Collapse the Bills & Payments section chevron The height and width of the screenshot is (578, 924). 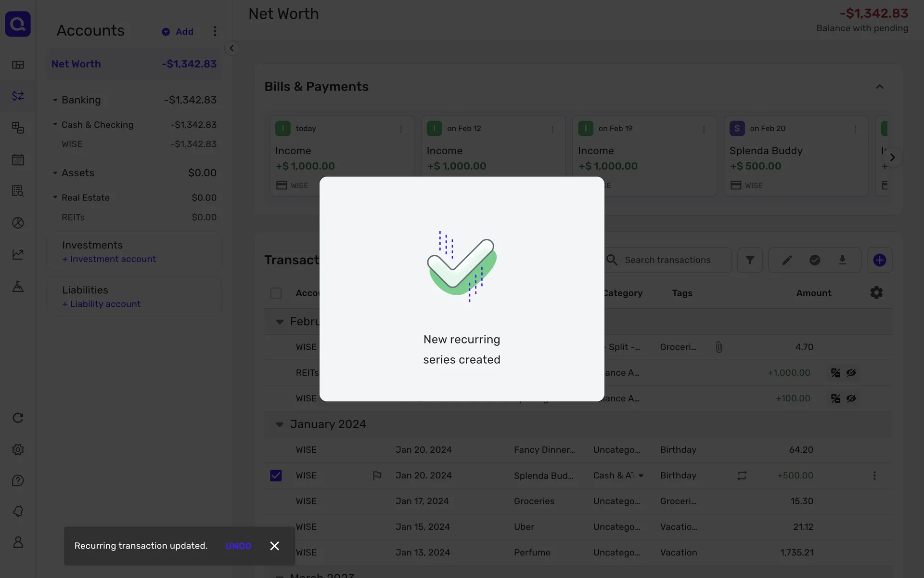click(x=879, y=87)
